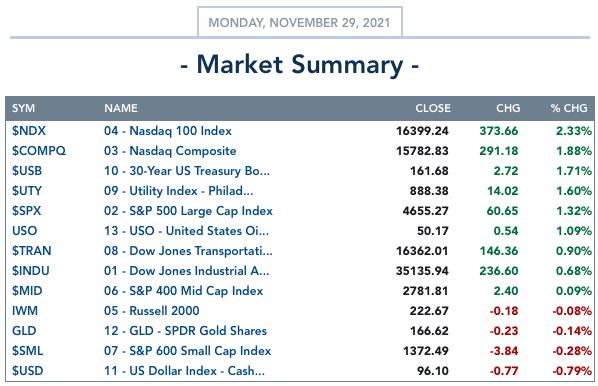Screen dimensions: 598x386
Task: Open 30-Year US Treasury Bond entry
Action: (x=186, y=171)
